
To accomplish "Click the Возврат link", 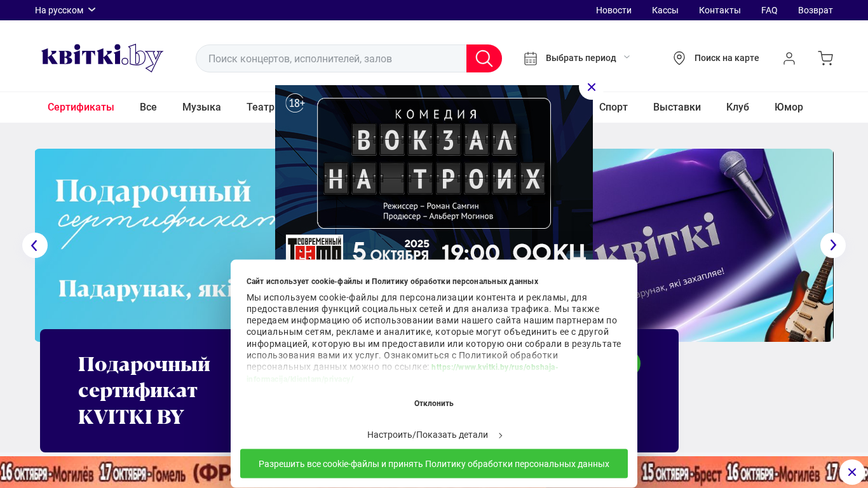I will click(x=815, y=10).
